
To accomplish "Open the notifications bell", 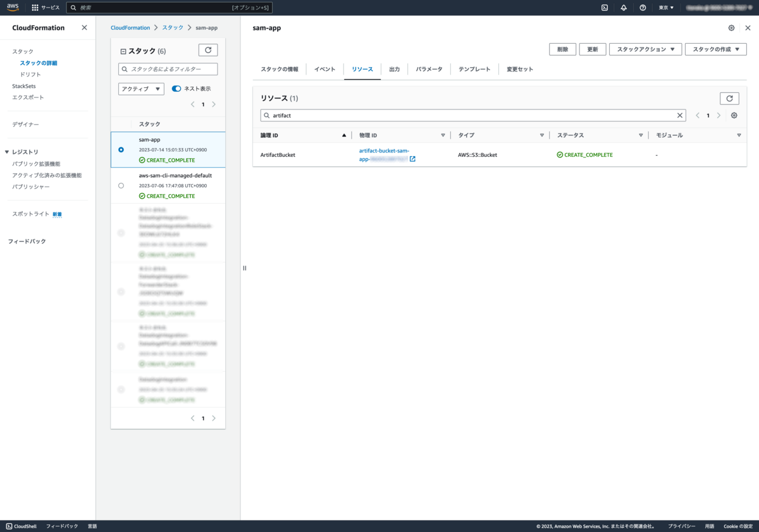I will pyautogui.click(x=624, y=8).
